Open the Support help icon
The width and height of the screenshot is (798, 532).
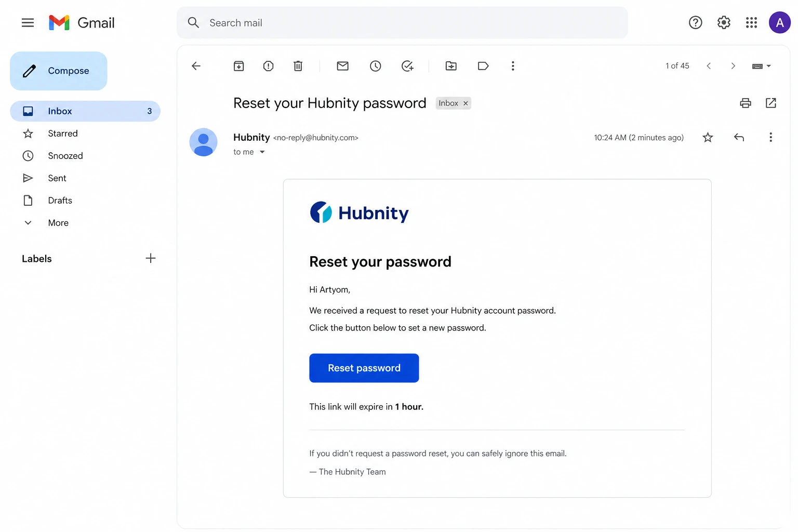point(695,22)
